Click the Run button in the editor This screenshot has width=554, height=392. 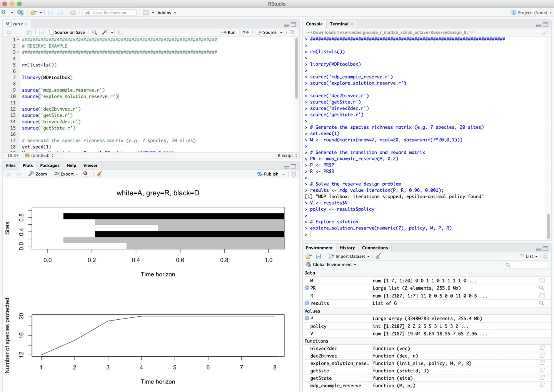(228, 32)
